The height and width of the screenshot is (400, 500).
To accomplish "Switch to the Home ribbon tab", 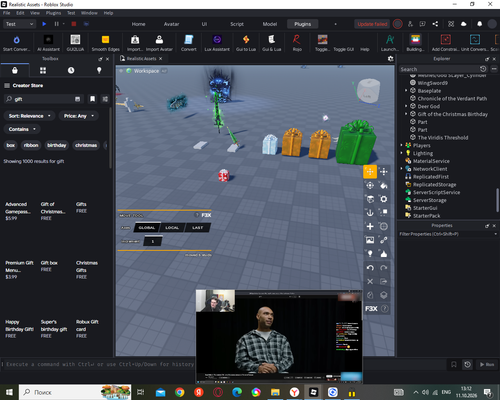I will 138,24.
